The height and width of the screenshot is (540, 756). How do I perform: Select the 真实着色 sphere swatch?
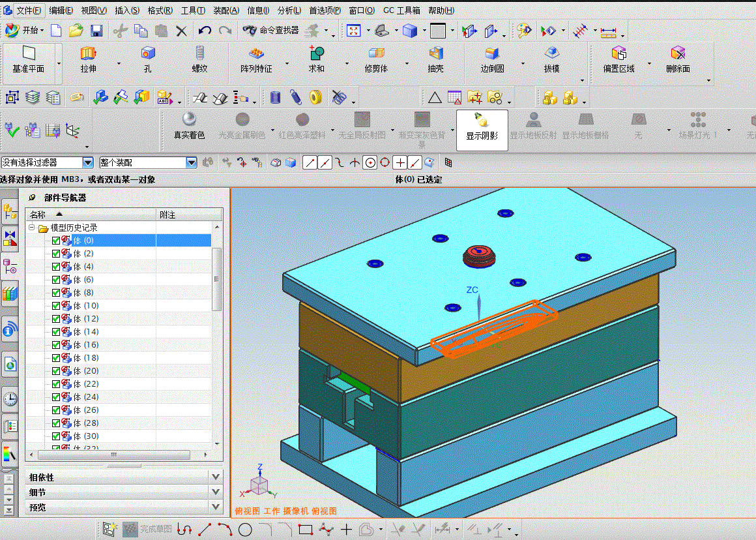[x=189, y=120]
